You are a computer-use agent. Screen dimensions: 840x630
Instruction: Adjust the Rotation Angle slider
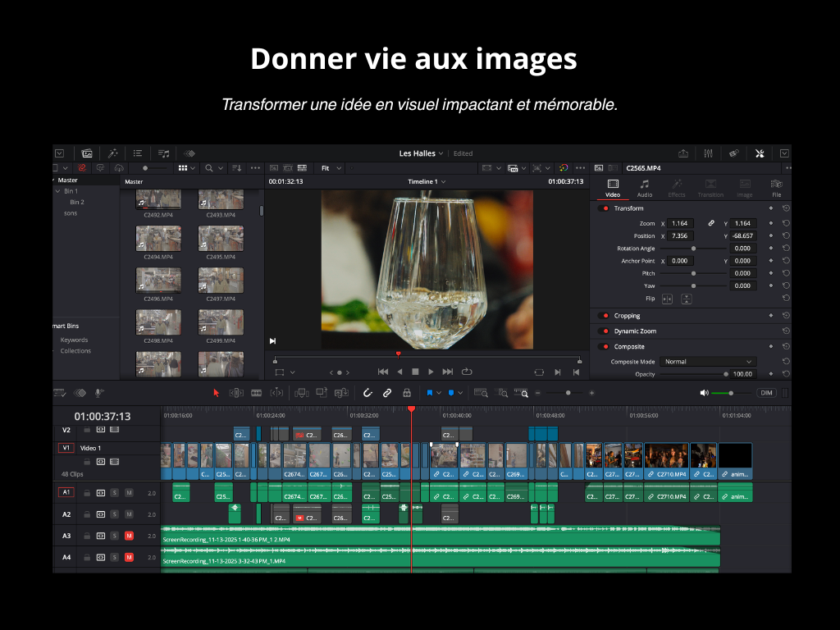693,248
